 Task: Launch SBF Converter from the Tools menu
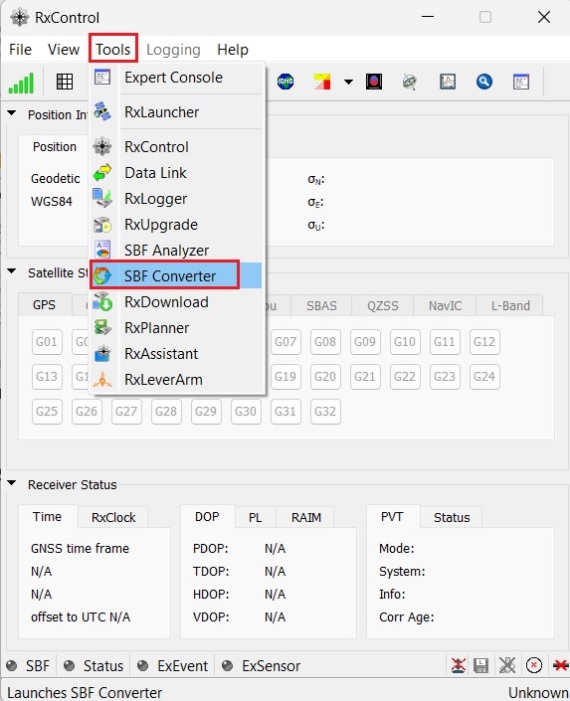pos(176,276)
